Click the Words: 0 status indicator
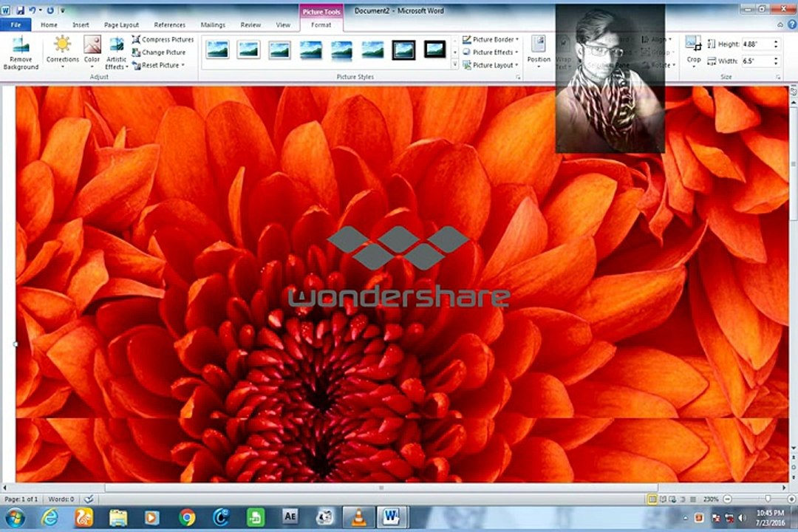 tap(61, 499)
